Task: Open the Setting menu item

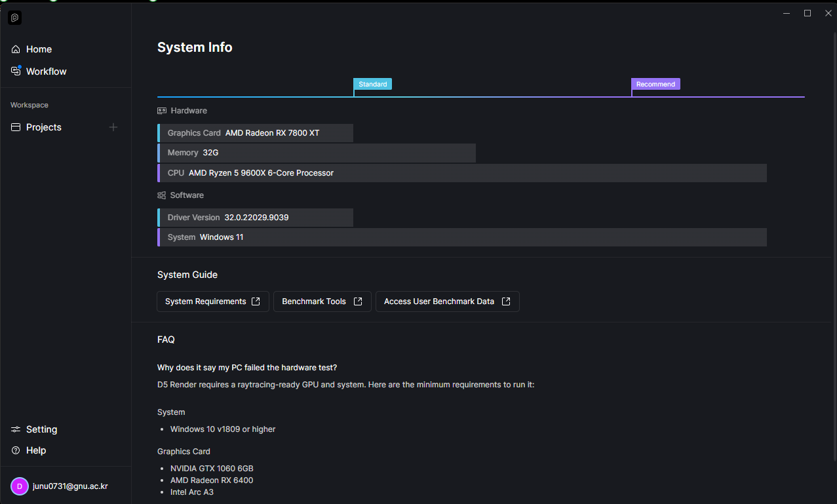Action: point(41,429)
